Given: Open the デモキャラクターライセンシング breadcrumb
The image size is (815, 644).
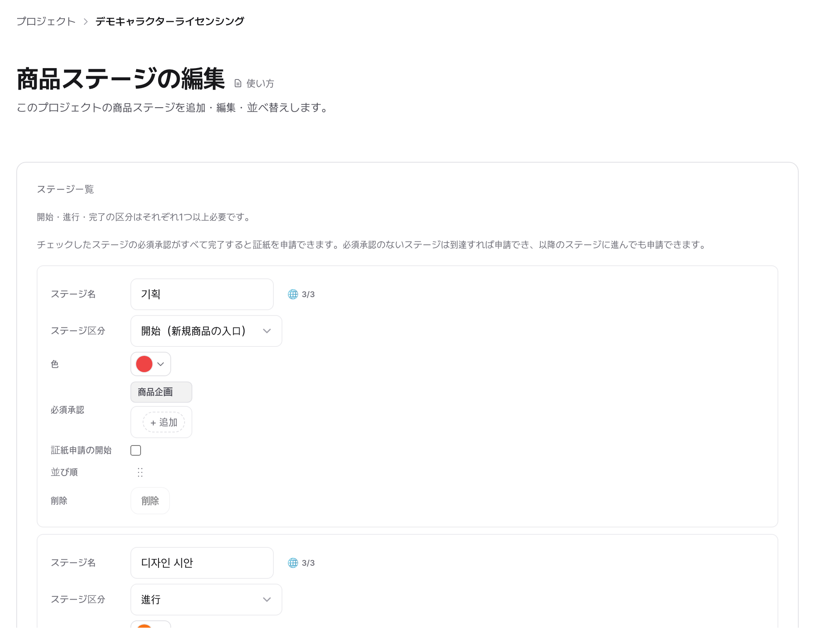Looking at the screenshot, I should point(170,21).
